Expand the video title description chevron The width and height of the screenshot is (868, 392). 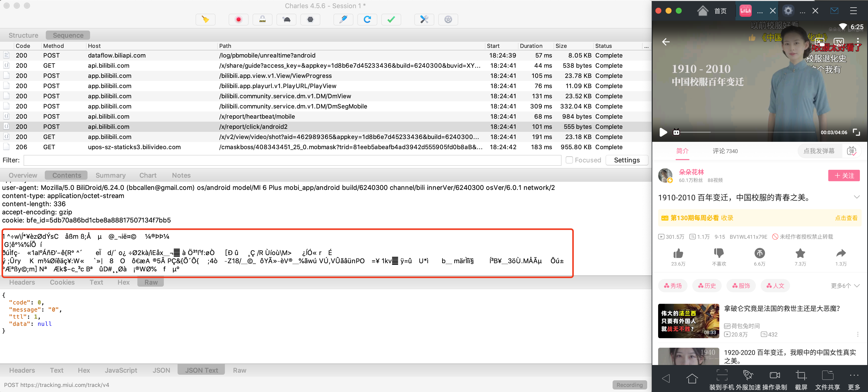click(857, 197)
